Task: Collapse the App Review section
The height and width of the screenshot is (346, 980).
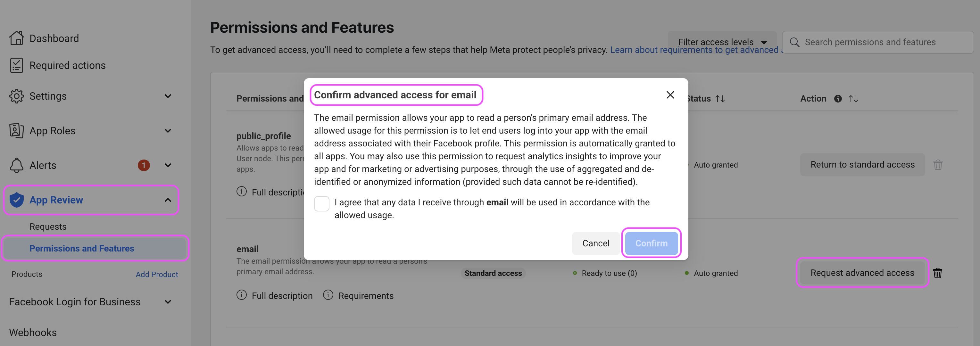Action: point(169,199)
